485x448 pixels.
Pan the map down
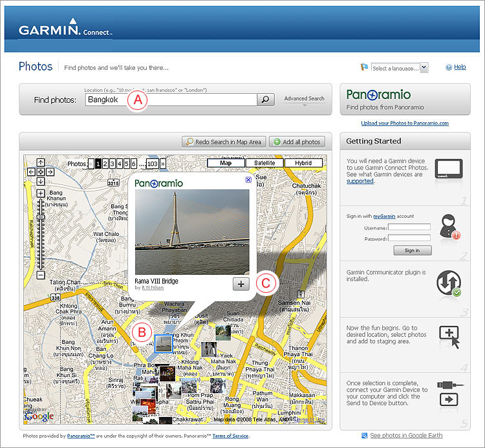(x=40, y=182)
